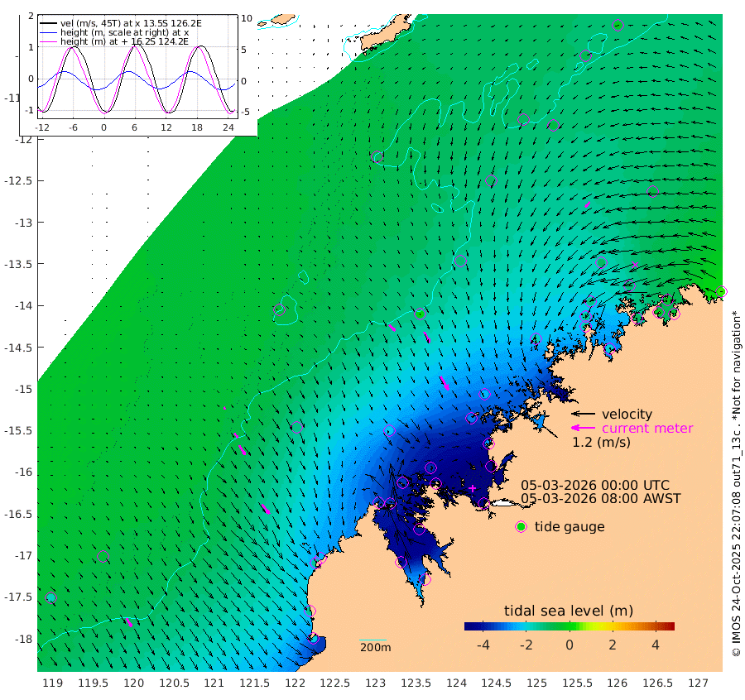Click the '-15' latitude axis label

coord(23,390)
